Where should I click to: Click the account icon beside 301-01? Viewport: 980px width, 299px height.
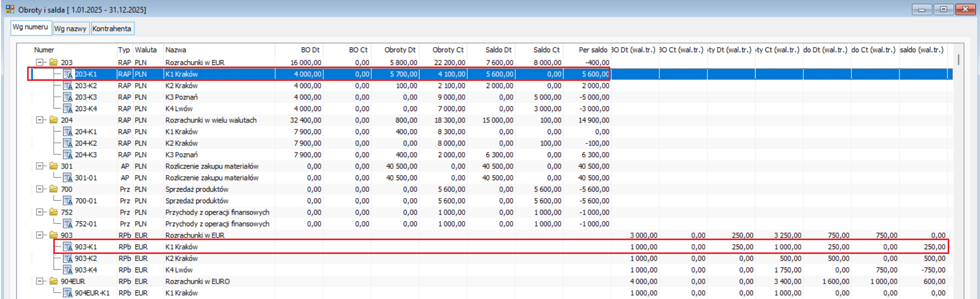[x=68, y=178]
